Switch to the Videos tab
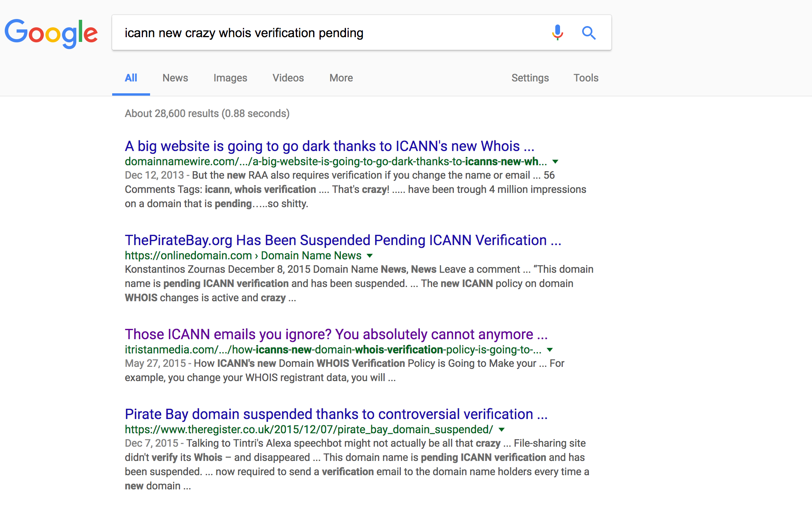Screen dimensions: 812x506 click(288, 78)
